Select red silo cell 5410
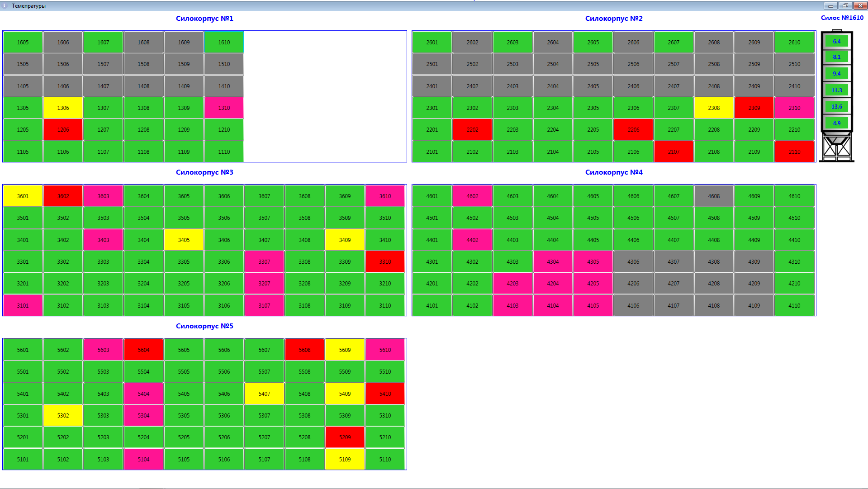This screenshot has width=868, height=489. (x=385, y=394)
